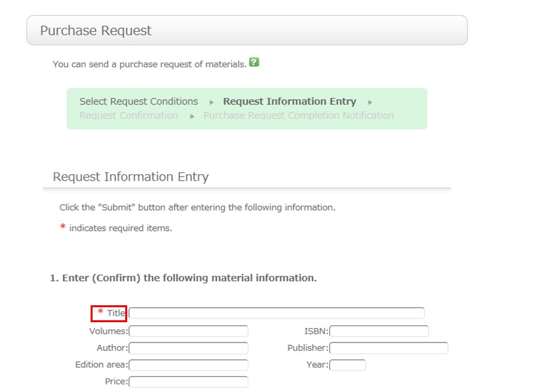
Task: Click the ISBN input field
Action: [379, 331]
